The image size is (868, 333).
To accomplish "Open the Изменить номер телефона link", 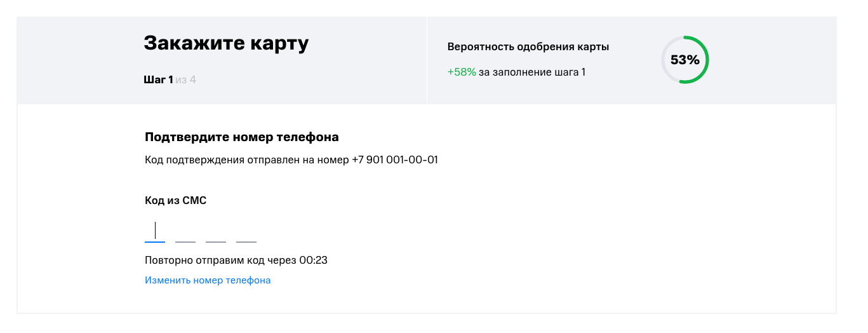I will [x=208, y=280].
